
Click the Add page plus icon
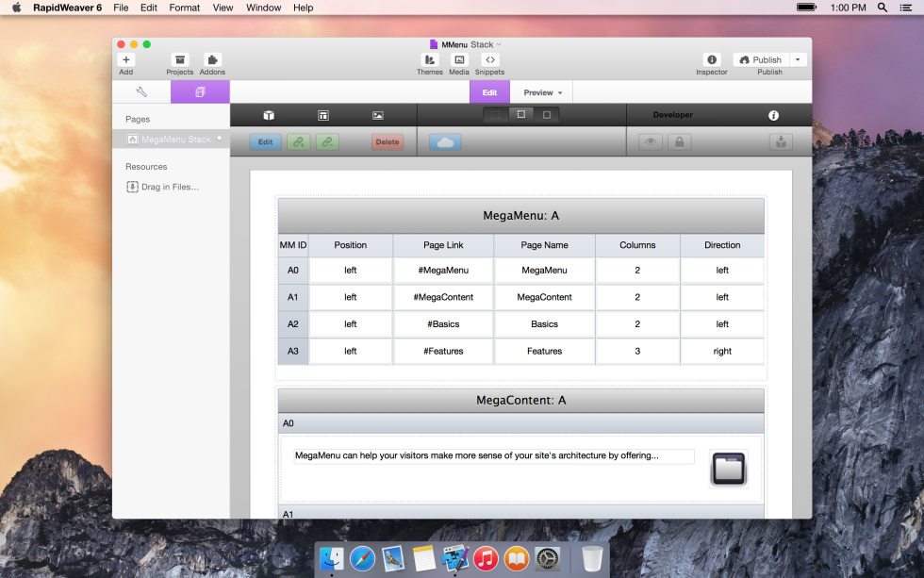tap(126, 59)
